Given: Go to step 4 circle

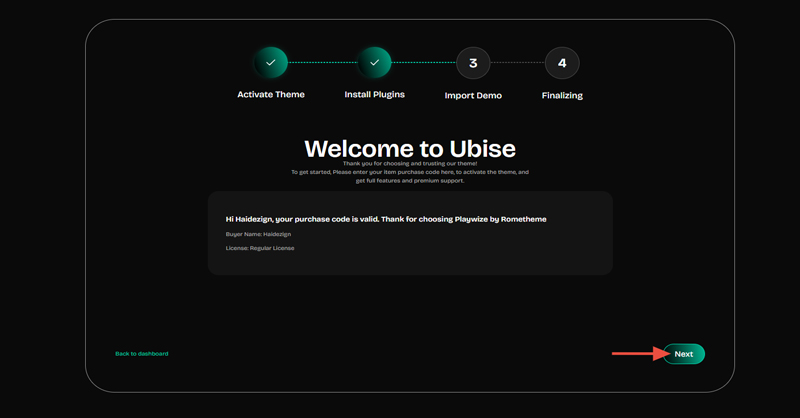Looking at the screenshot, I should tap(562, 63).
